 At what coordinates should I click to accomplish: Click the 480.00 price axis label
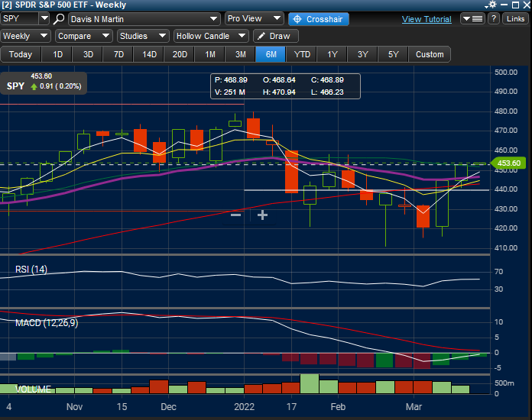(506, 111)
